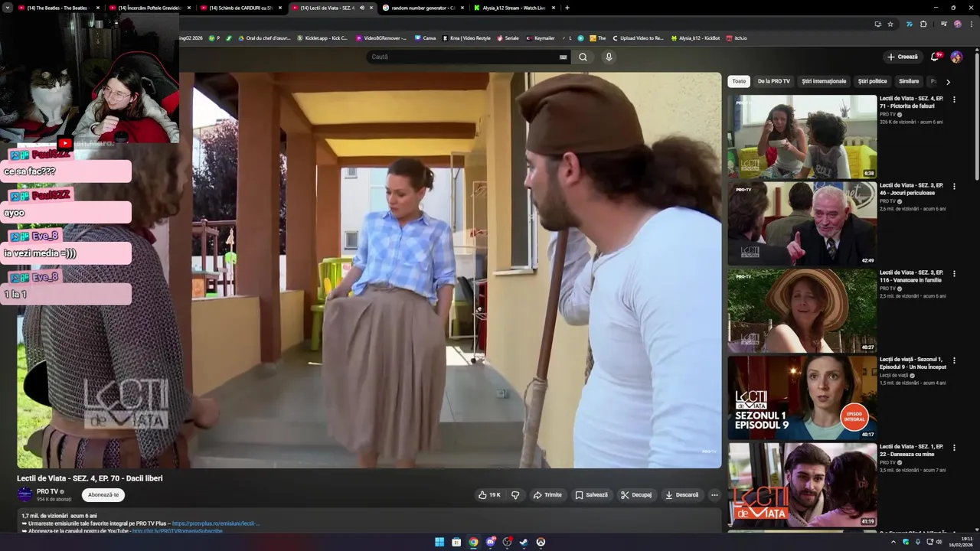This screenshot has width=980, height=551.
Task: Open the YouTube account avatar menu
Action: [956, 57]
